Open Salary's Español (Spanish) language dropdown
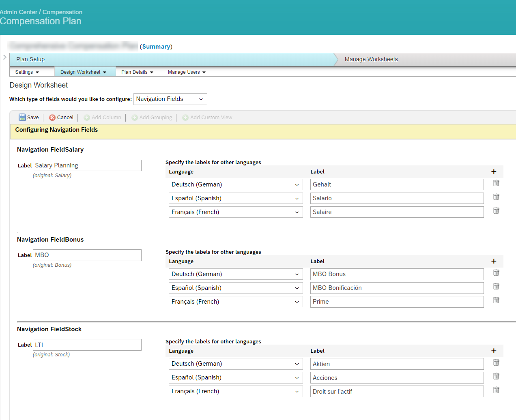 click(236, 198)
